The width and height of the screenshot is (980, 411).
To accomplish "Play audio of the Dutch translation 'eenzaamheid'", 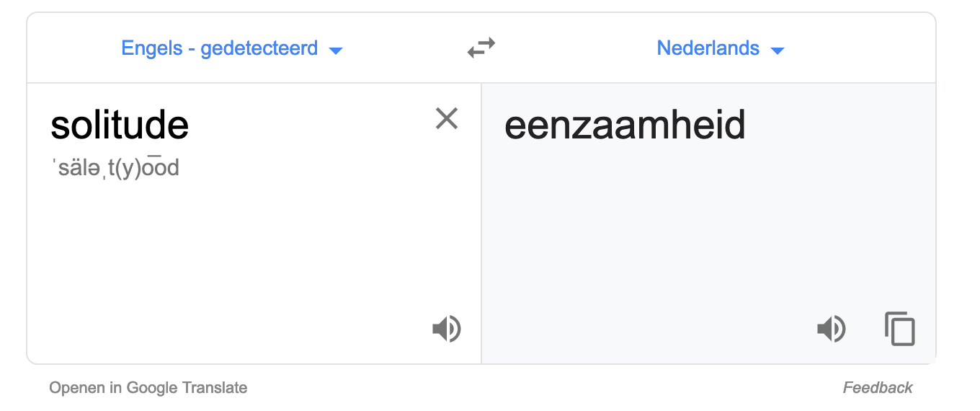I will click(831, 329).
